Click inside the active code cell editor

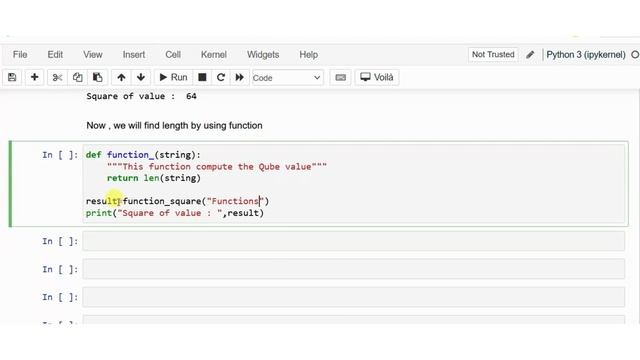click(353, 184)
